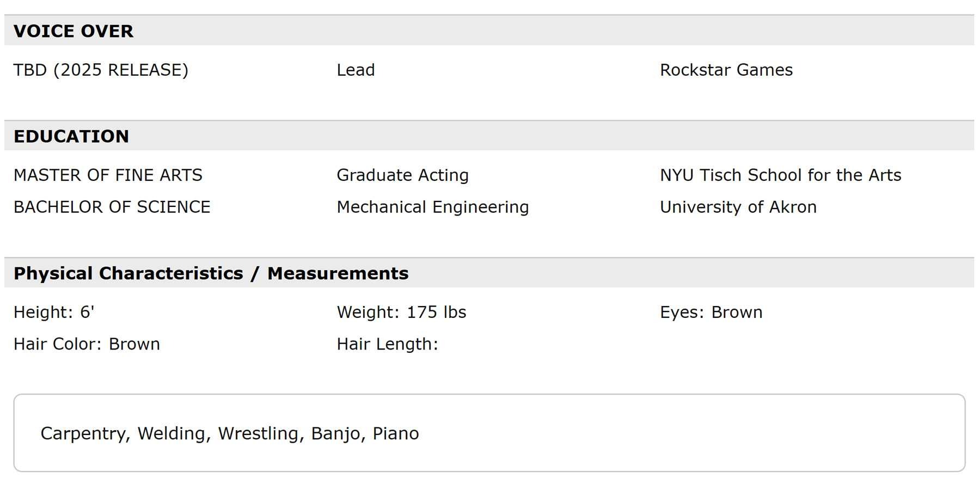Click the Height: 6' measurement

(54, 313)
